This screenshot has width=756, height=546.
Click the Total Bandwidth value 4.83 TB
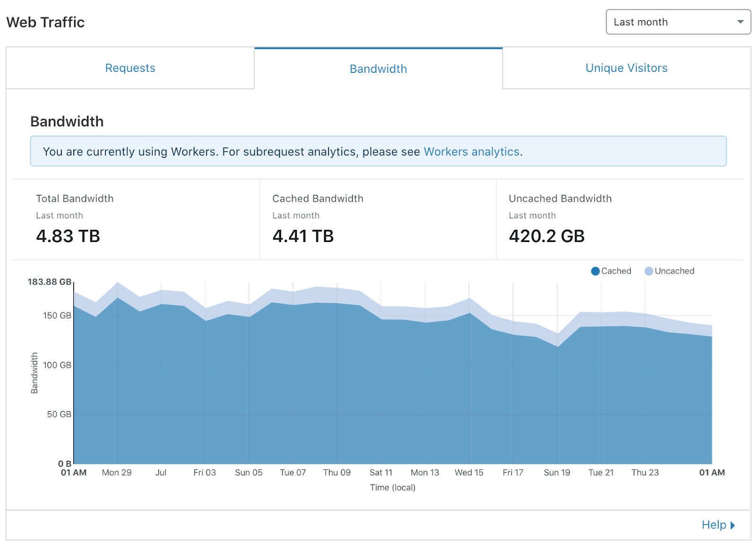pos(68,236)
